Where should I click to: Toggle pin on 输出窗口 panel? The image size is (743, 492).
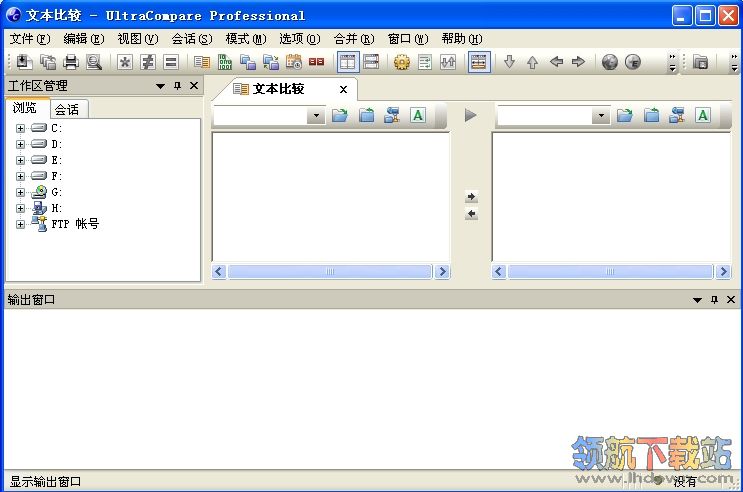point(715,300)
